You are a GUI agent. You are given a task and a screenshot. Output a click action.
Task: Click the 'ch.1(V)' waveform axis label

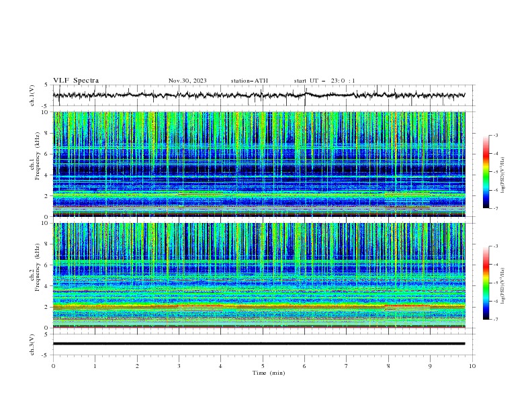[x=32, y=95]
